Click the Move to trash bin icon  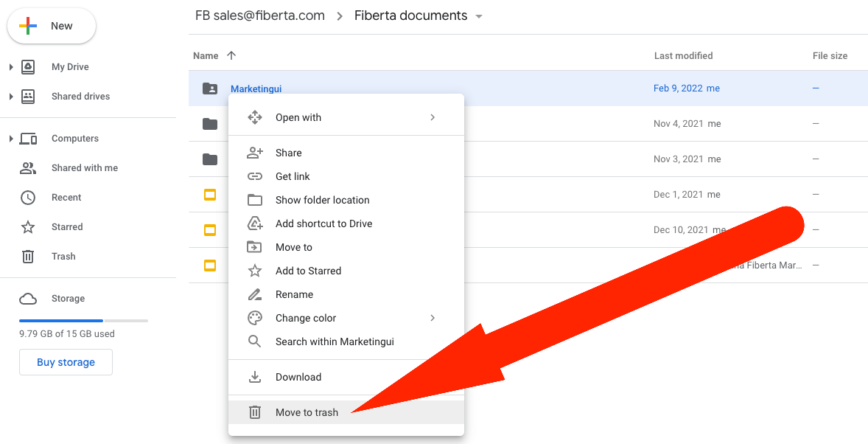[255, 412]
